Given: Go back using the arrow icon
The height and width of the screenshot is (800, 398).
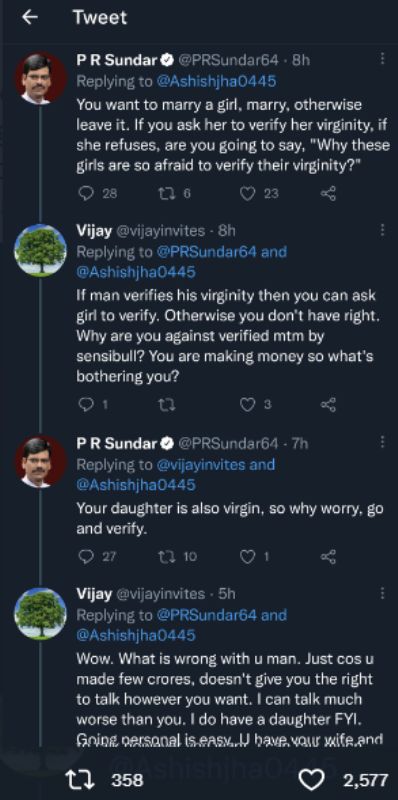Looking at the screenshot, I should click(x=30, y=17).
